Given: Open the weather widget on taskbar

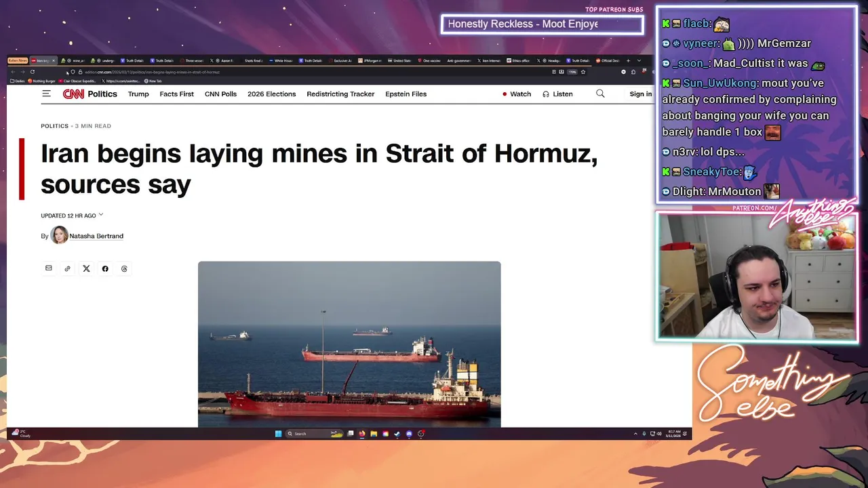Looking at the screenshot, I should point(21,433).
